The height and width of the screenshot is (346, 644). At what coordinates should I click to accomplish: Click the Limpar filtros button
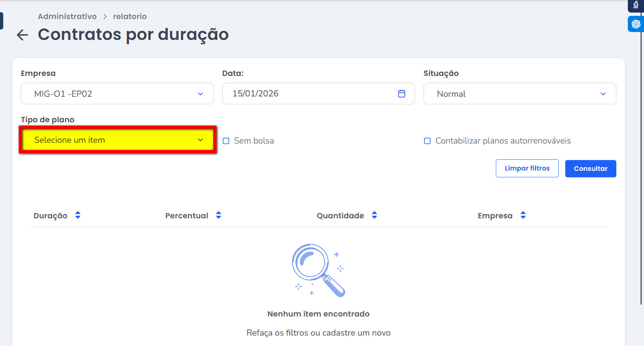(x=527, y=168)
